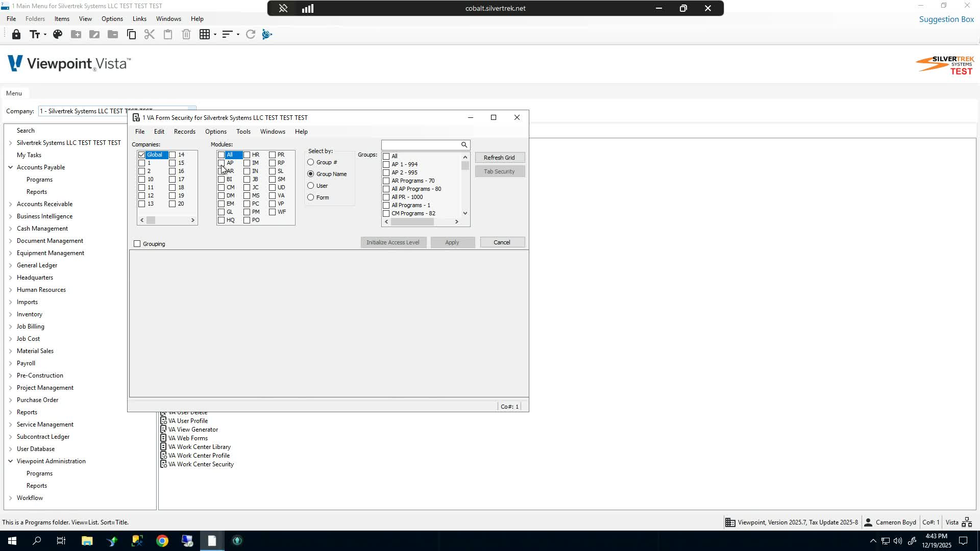The height and width of the screenshot is (551, 980).
Task: Open the text size (Tt) tool
Action: [x=34, y=34]
